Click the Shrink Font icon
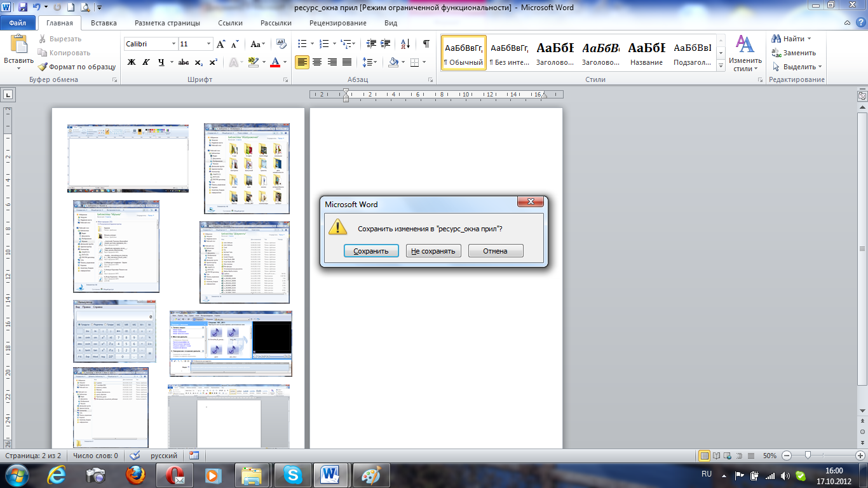Viewport: 868px width, 488px height. (234, 44)
